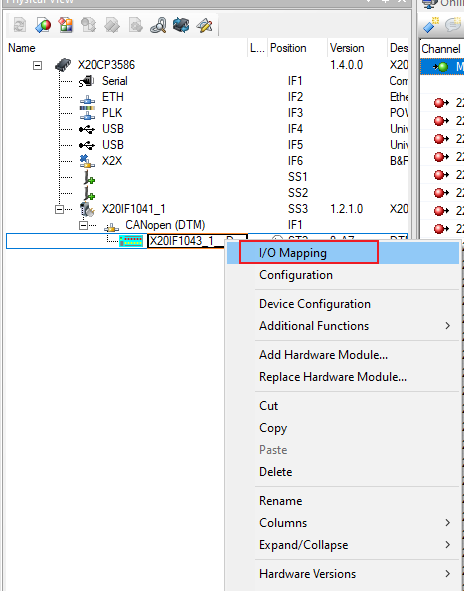Click the X20CP3586 CPU chip icon
This screenshot has height=591, width=464.
click(63, 65)
